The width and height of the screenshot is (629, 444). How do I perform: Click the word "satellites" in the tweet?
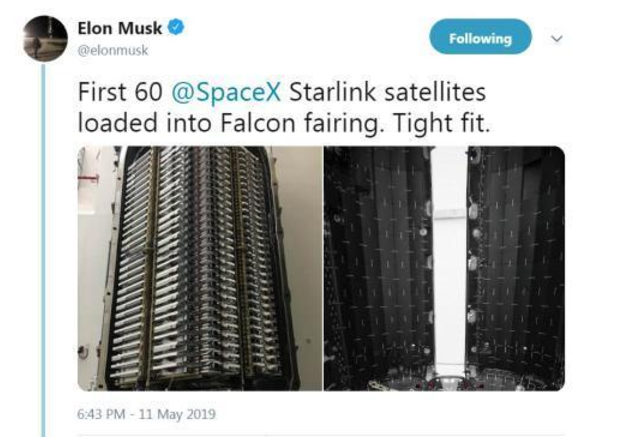(x=434, y=95)
